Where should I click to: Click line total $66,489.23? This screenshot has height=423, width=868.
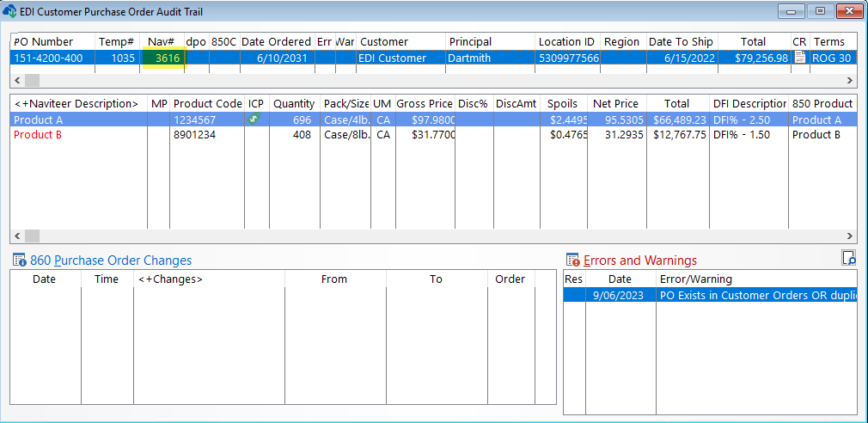(x=680, y=120)
